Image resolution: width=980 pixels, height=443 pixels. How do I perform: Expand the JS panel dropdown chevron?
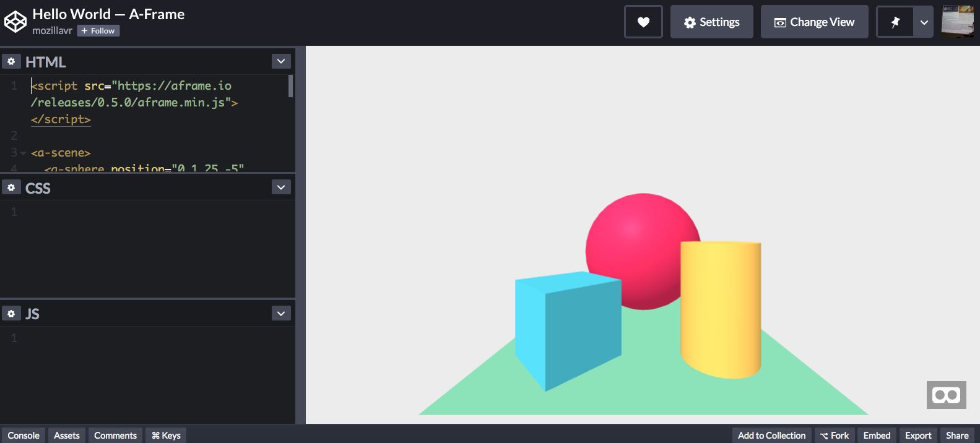pos(281,314)
